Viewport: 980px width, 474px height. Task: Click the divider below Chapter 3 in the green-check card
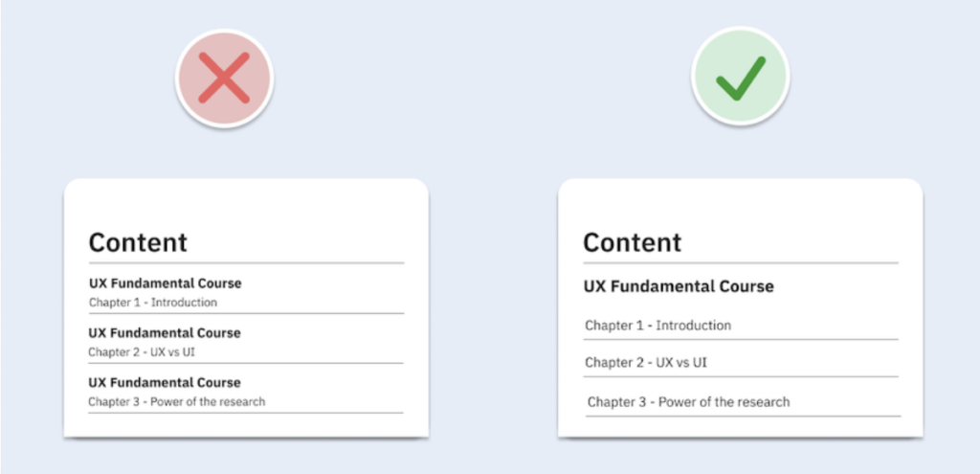coord(743,416)
